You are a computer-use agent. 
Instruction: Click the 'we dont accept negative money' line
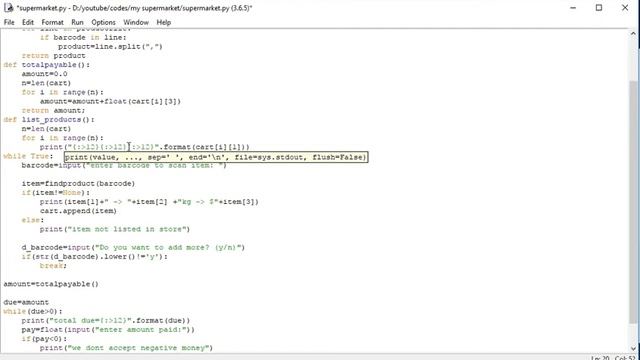click(127, 348)
